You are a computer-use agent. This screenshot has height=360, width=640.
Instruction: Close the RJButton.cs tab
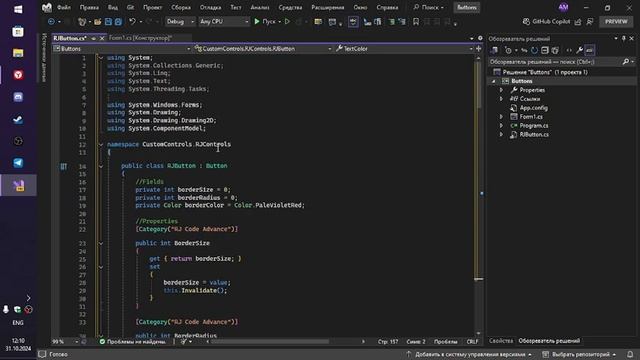[x=102, y=38]
